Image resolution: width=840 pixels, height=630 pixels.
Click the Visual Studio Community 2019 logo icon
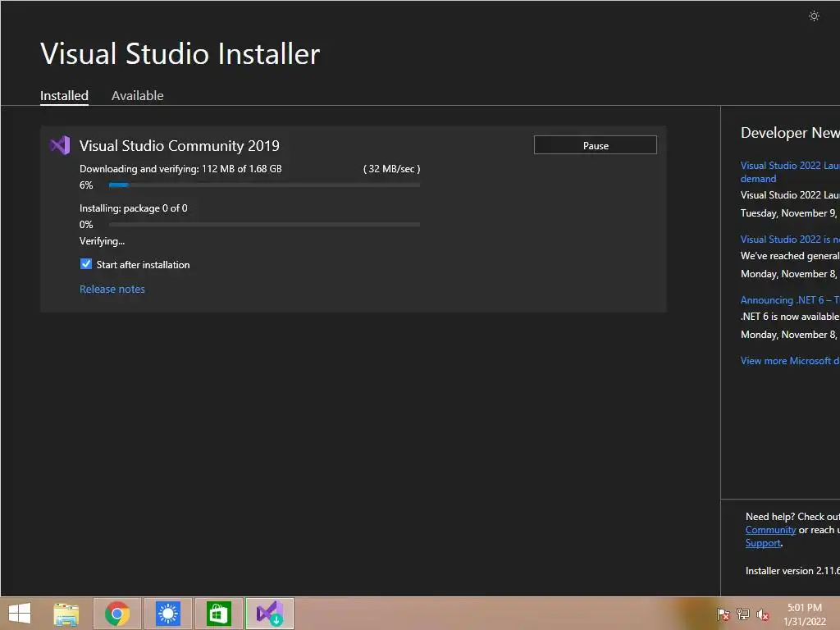click(x=60, y=145)
